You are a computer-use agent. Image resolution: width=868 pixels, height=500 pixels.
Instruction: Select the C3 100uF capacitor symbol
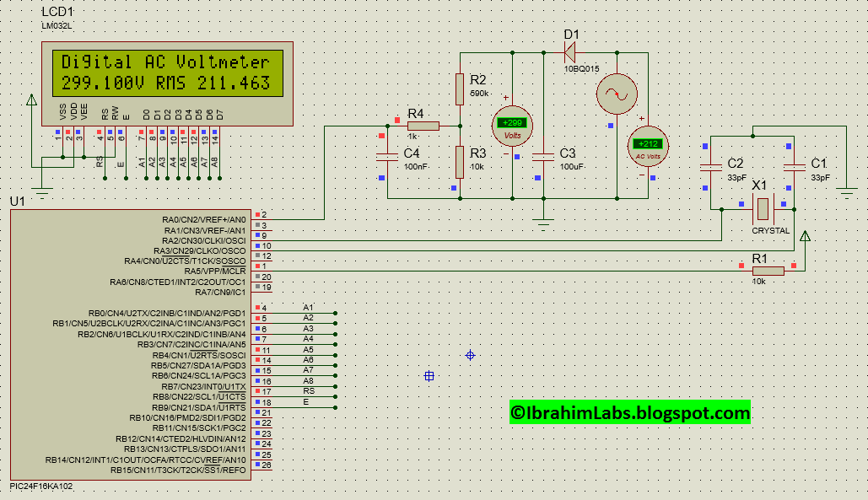(x=543, y=157)
